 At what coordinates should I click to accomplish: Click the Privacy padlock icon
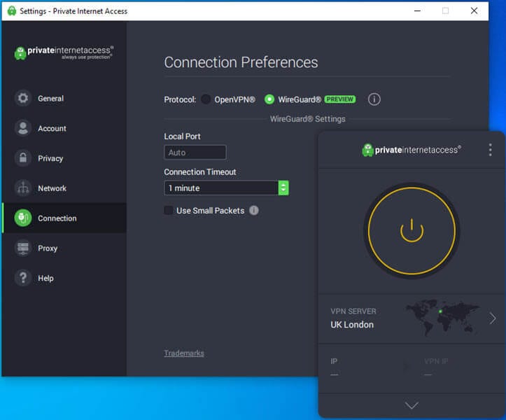pos(23,158)
